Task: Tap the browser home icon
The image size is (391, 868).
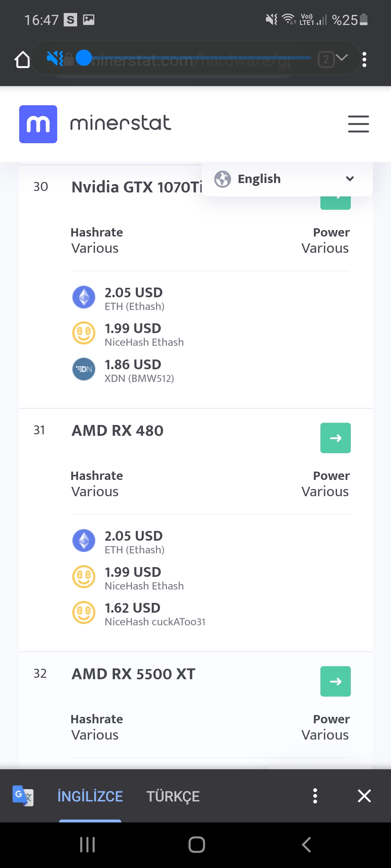Action: [22, 60]
